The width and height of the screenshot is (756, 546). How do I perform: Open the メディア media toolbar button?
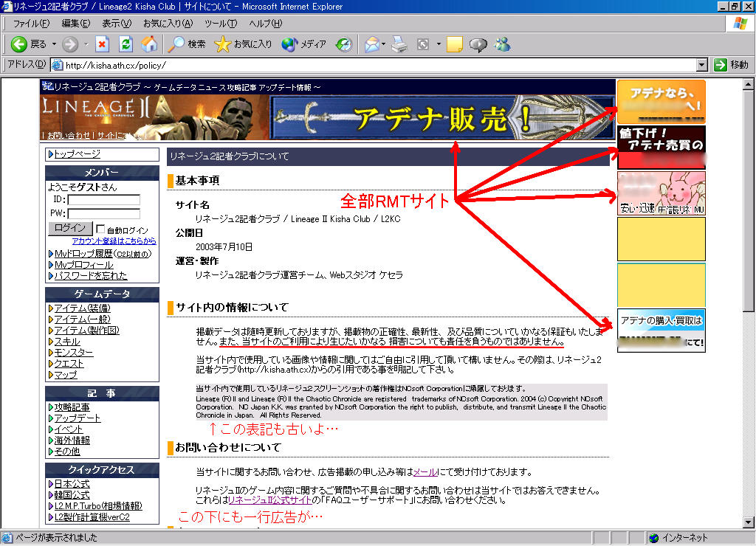pos(303,44)
